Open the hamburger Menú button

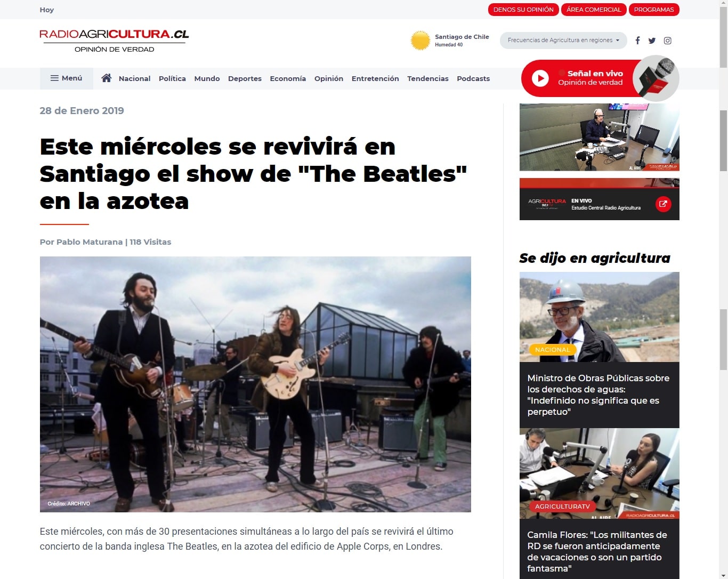click(x=67, y=78)
